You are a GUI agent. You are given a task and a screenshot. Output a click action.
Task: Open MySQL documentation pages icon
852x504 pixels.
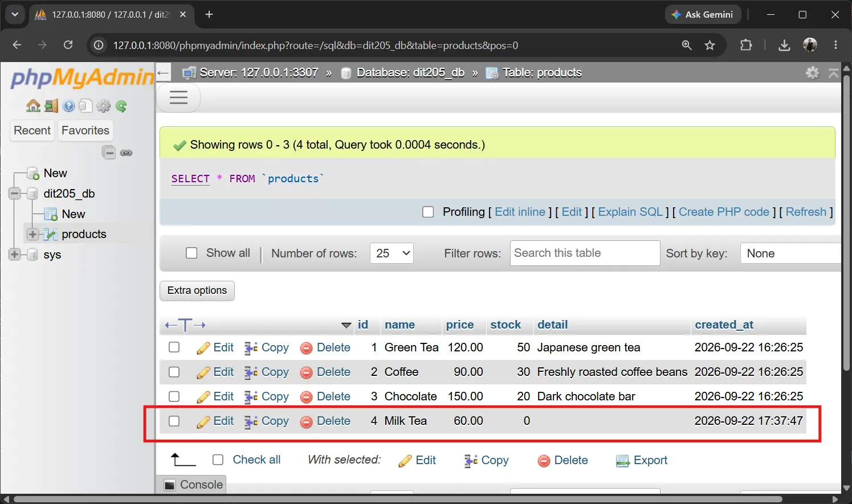86,106
